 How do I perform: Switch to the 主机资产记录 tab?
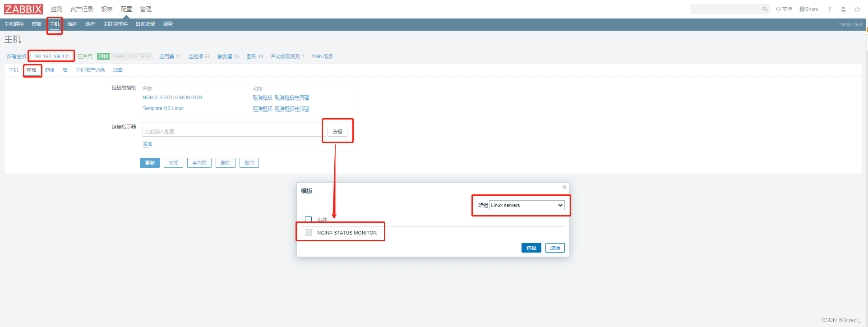point(90,70)
